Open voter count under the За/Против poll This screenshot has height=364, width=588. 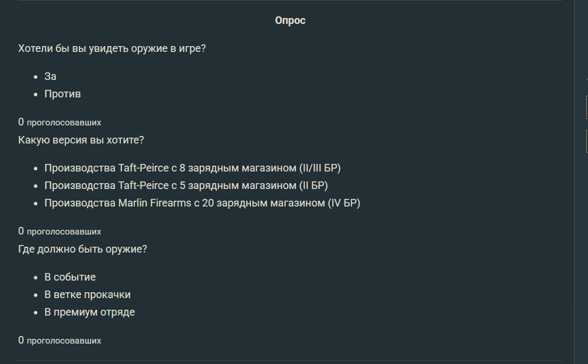click(x=60, y=122)
